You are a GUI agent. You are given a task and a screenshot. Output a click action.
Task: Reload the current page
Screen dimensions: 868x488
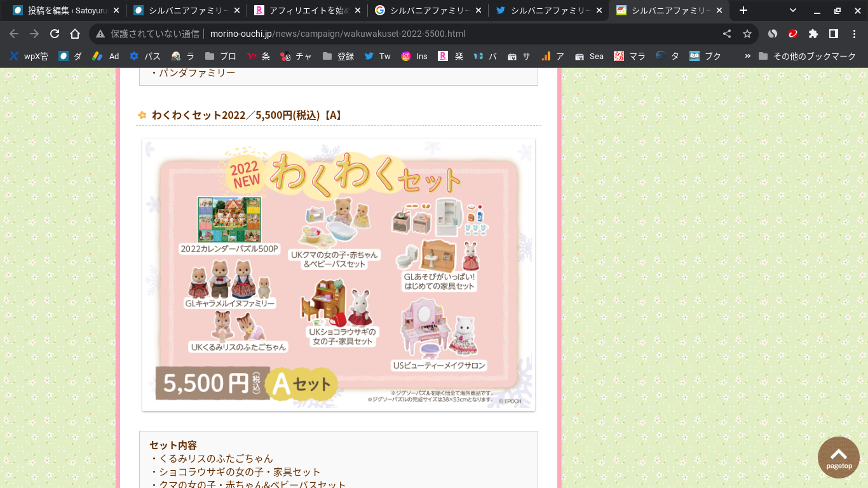(x=55, y=34)
